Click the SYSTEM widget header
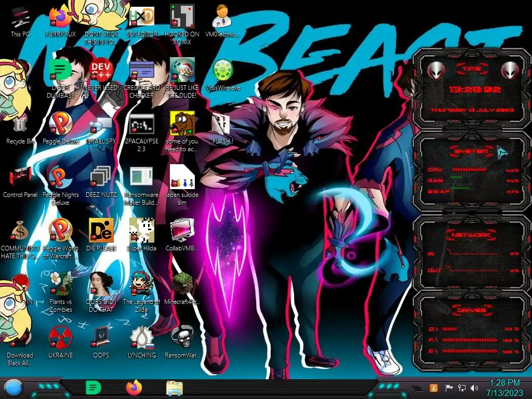 (x=472, y=151)
